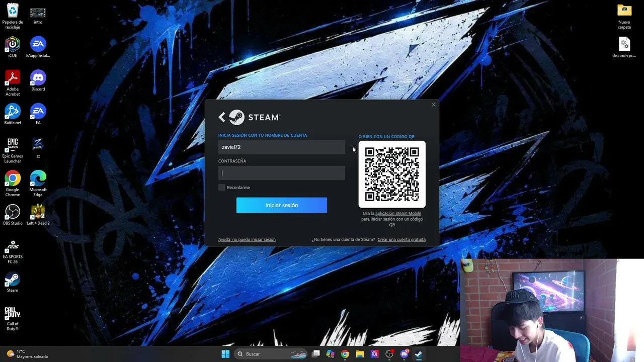Open Task View in the taskbar
Viewport: 644px width, 362px height.
click(315, 354)
